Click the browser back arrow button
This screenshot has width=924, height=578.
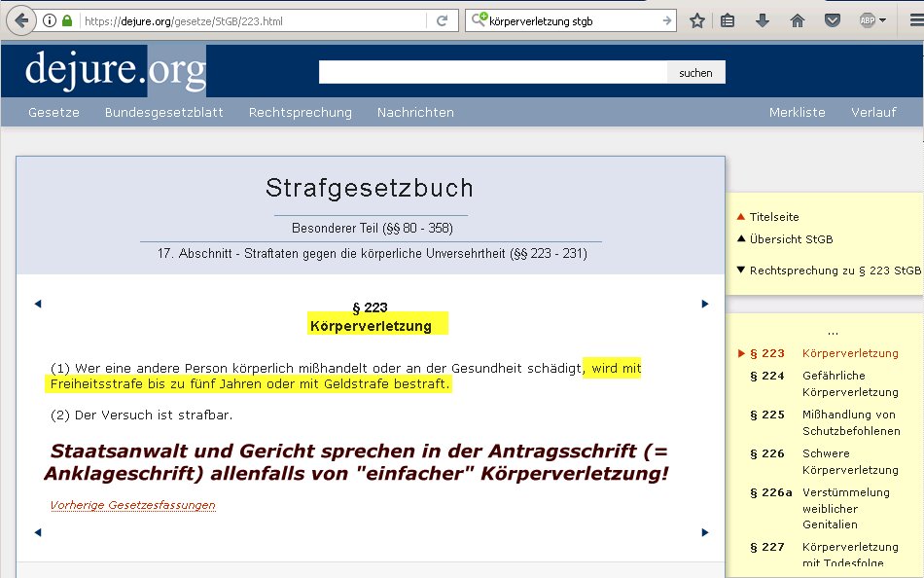coord(20,20)
